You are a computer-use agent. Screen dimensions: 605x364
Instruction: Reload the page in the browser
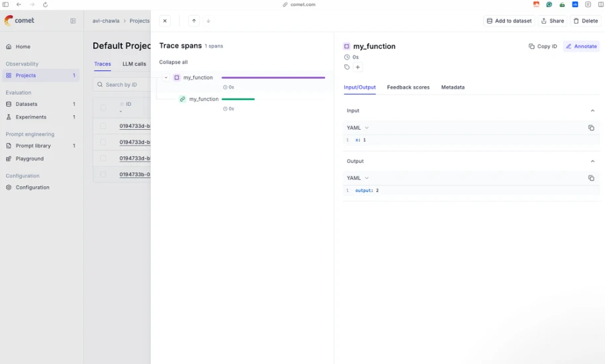point(45,5)
